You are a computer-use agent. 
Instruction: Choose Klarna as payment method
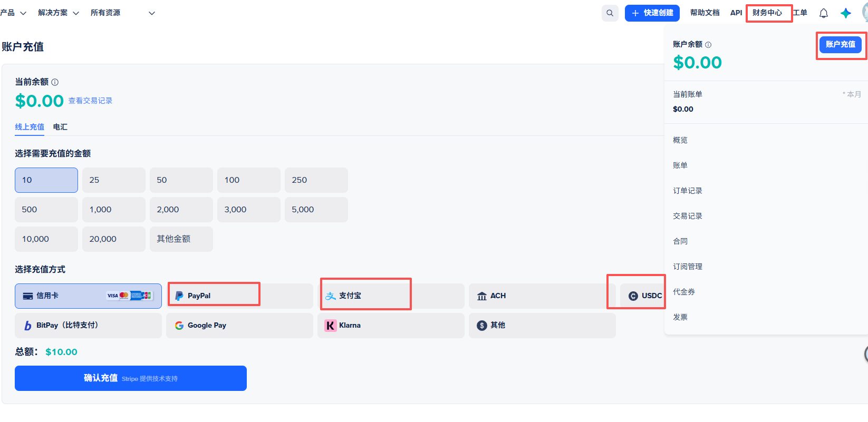coord(390,326)
